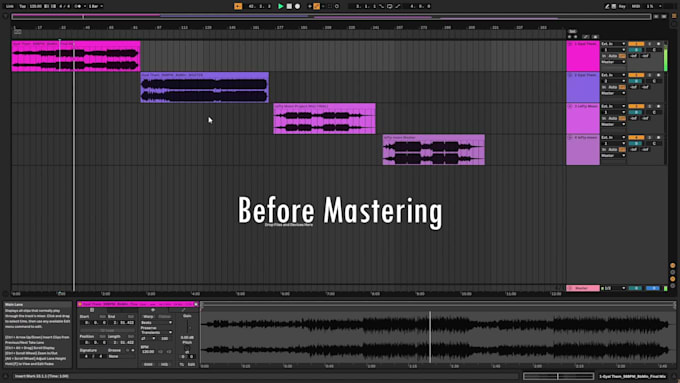Image resolution: width=680 pixels, height=383 pixels.
Task: Mute track 4 with its orange activator
Action: [x=636, y=137]
